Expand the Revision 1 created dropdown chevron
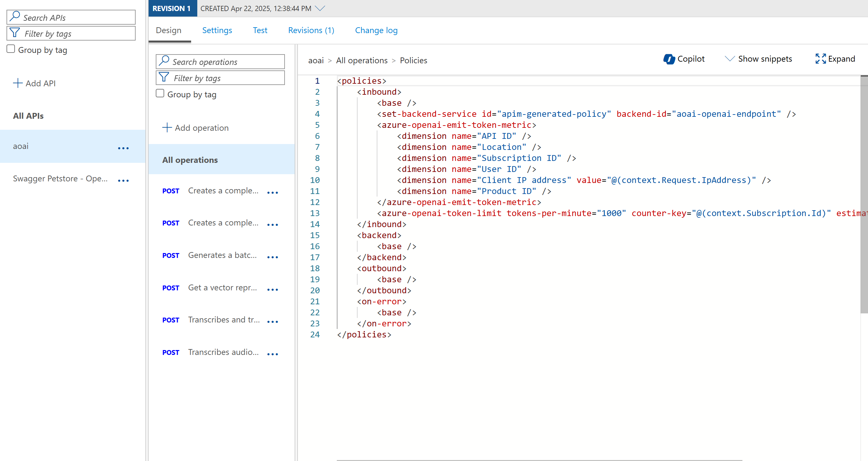 [x=320, y=8]
